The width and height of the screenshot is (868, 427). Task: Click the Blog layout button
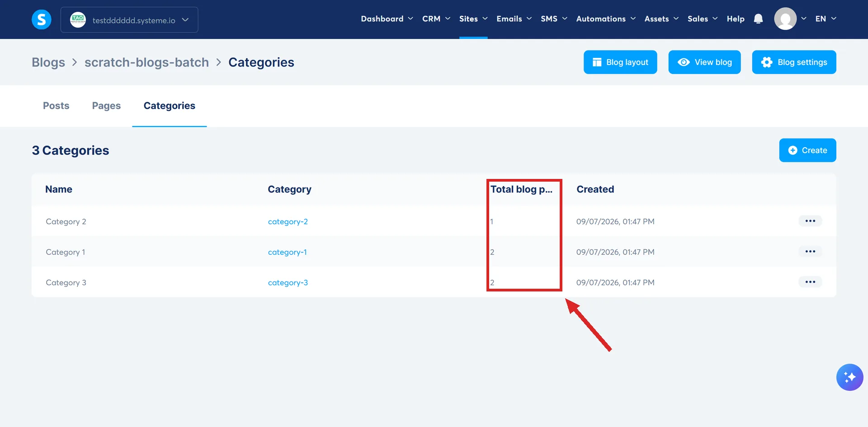(x=620, y=62)
